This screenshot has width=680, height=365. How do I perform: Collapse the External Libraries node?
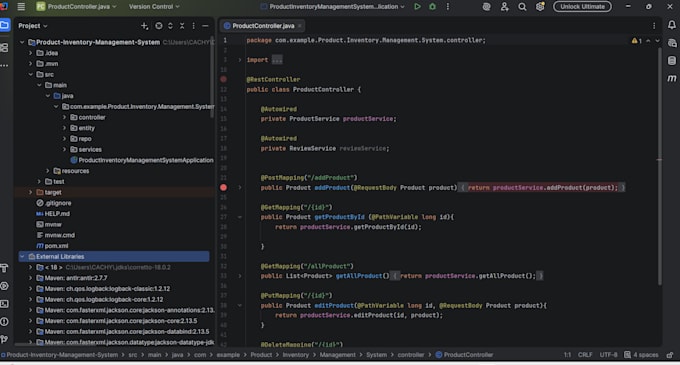point(22,257)
